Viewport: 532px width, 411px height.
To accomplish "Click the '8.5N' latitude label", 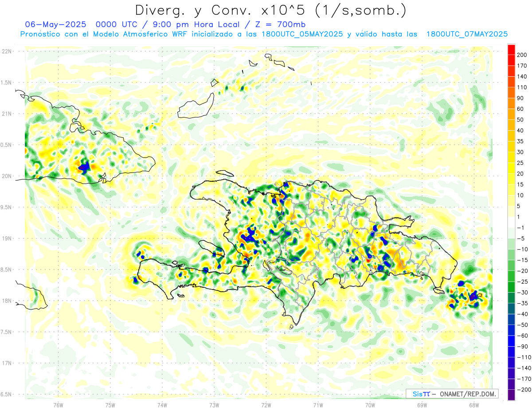I will click(x=7, y=270).
